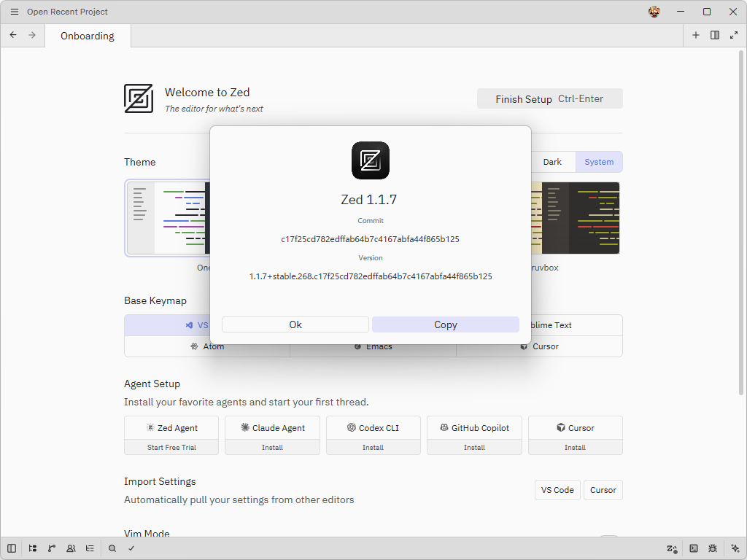The width and height of the screenshot is (747, 560).
Task: Click Open Recent Project title
Action: 67,12
